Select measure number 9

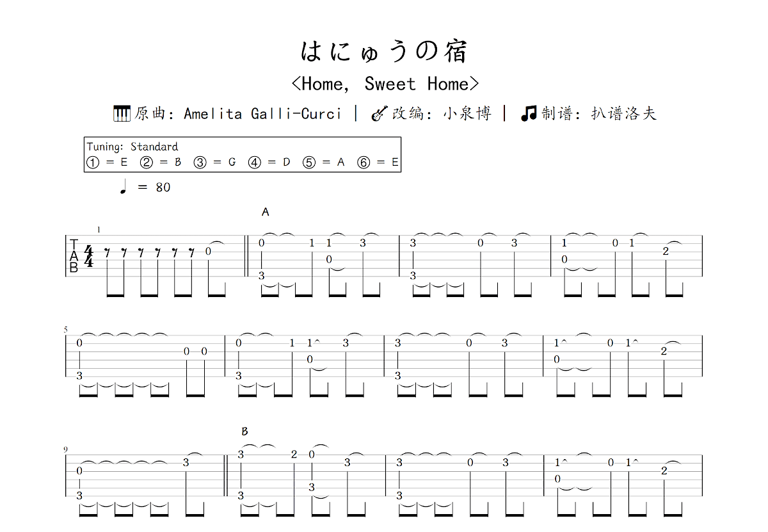pos(65,450)
